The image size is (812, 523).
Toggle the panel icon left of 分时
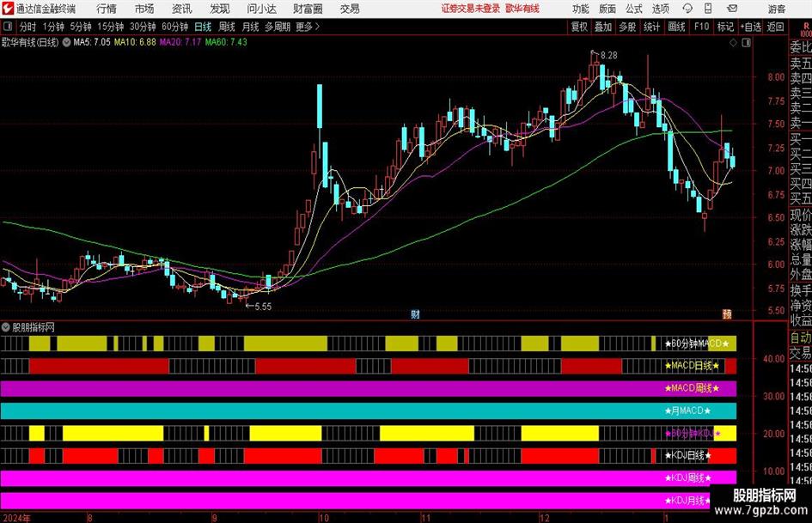(x=8, y=27)
